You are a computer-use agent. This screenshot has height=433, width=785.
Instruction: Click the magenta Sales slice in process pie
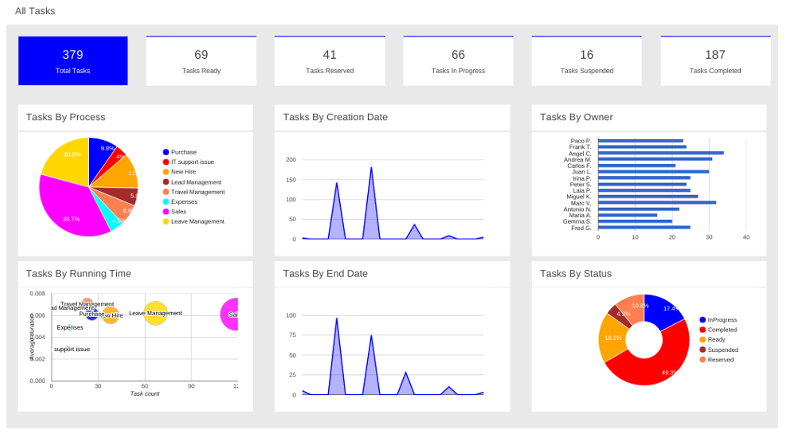pos(70,208)
